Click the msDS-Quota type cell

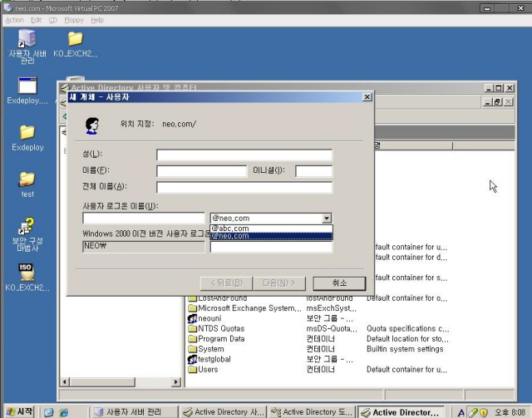[332, 328]
